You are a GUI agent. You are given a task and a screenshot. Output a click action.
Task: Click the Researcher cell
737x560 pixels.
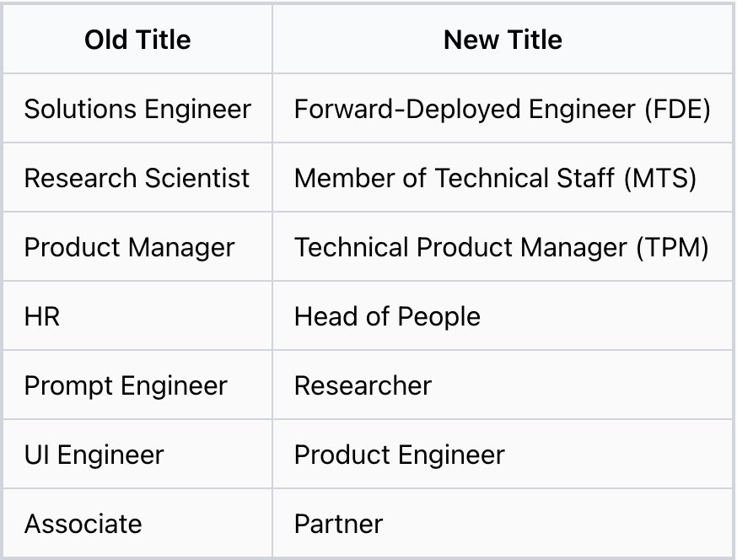click(363, 385)
